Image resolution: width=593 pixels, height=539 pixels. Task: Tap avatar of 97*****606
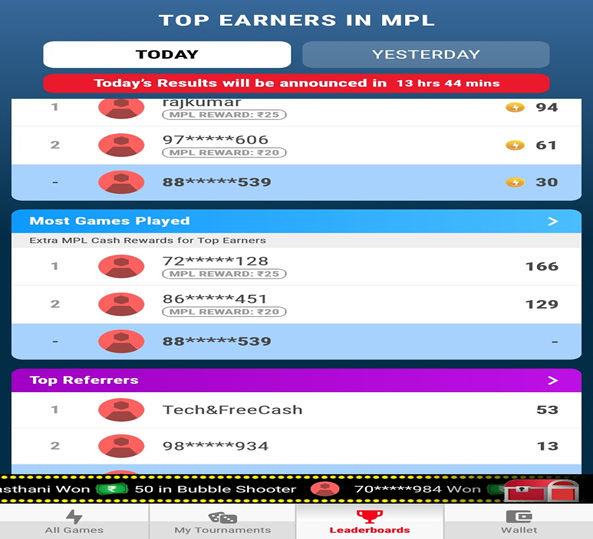pos(121,145)
